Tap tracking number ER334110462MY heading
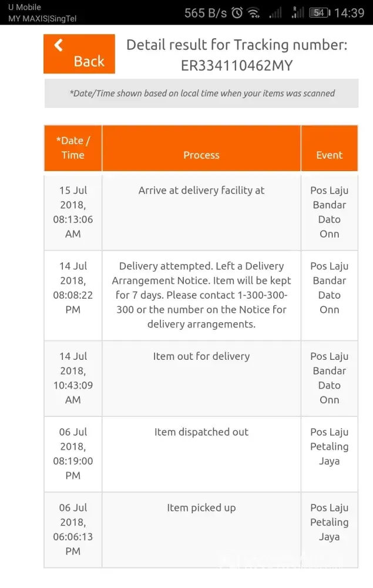 coord(236,65)
